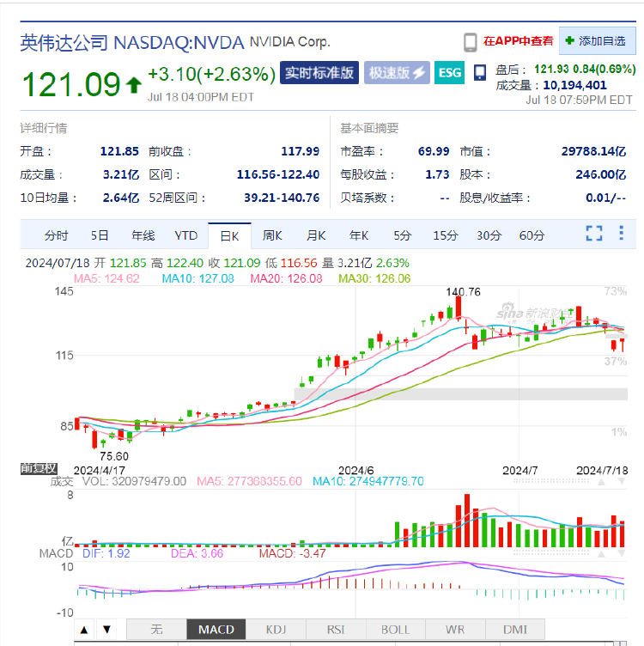Image resolution: width=644 pixels, height=646 pixels.
Task: Click the 39.21-140.76 52-week range value
Action: tap(282, 198)
